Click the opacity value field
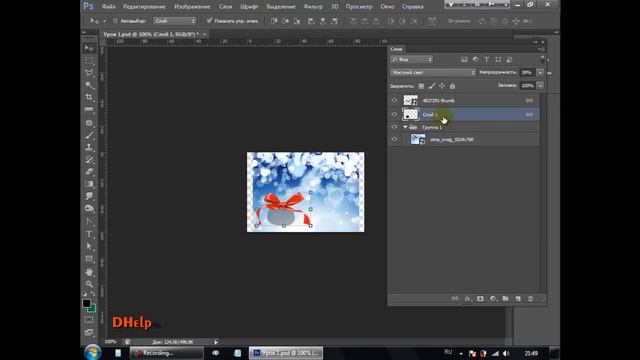The height and width of the screenshot is (360, 640). point(528,73)
